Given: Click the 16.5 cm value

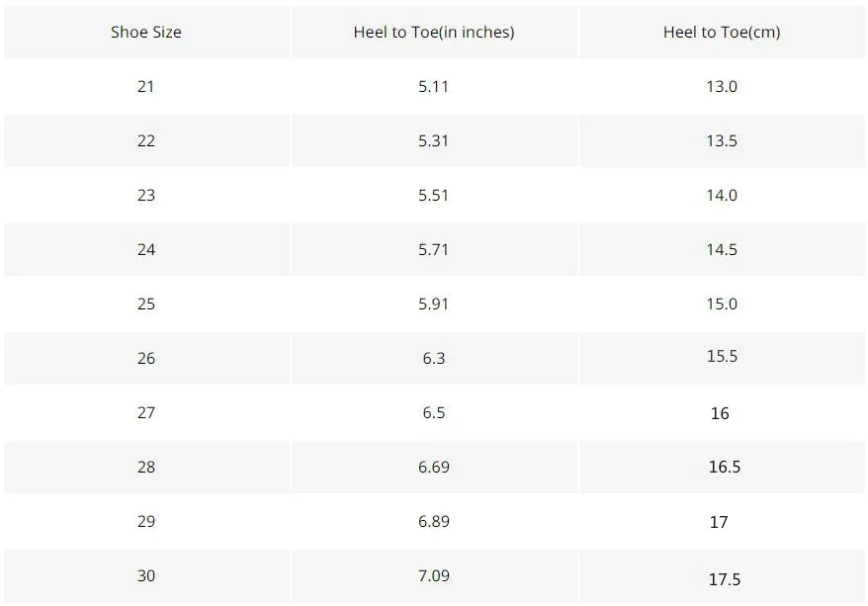Looking at the screenshot, I should click(725, 467).
